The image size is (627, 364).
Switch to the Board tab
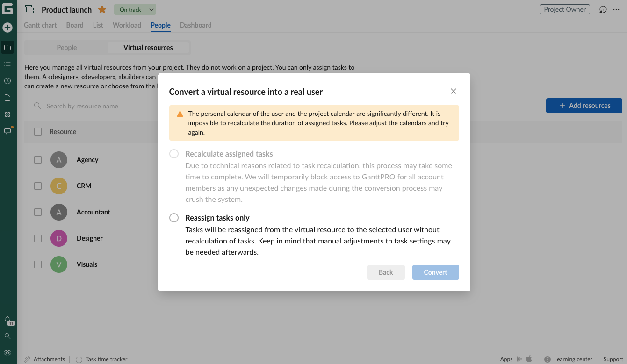[x=74, y=25]
